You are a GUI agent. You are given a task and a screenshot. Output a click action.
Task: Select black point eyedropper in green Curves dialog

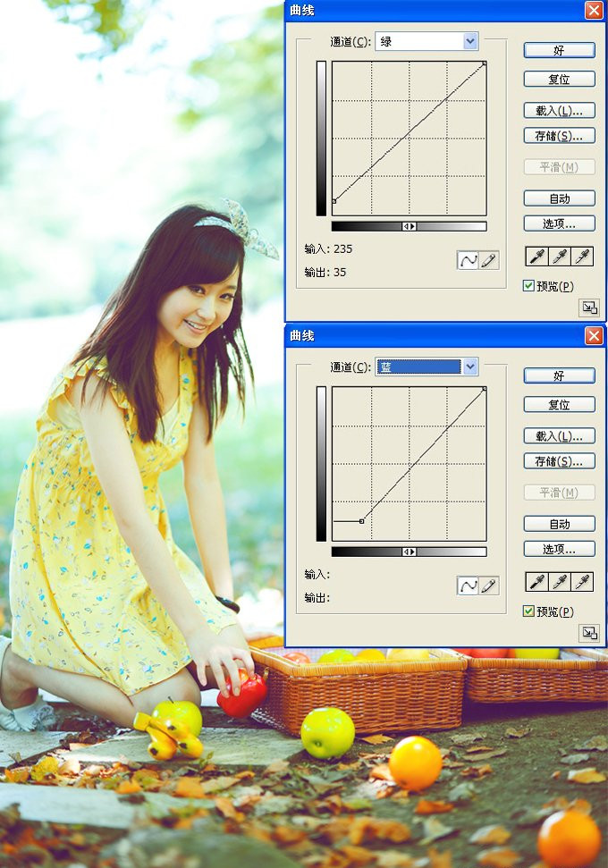point(536,257)
